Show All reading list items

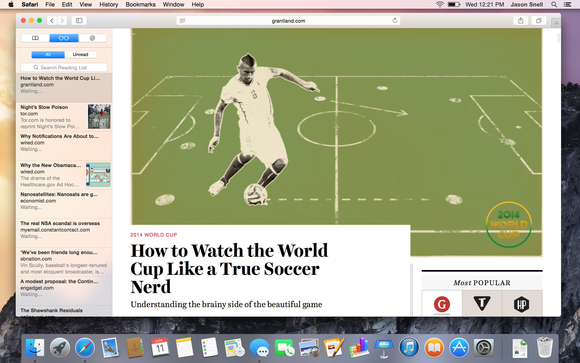click(48, 55)
